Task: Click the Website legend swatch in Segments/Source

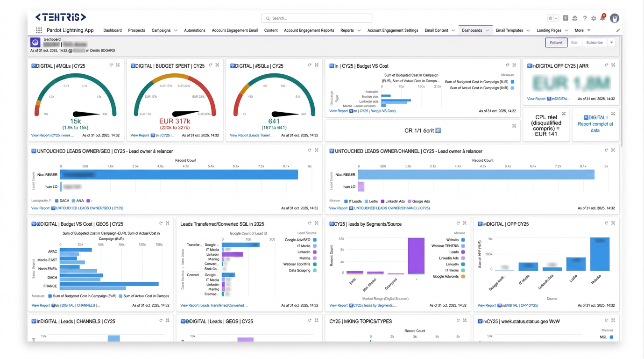Action: point(463,240)
